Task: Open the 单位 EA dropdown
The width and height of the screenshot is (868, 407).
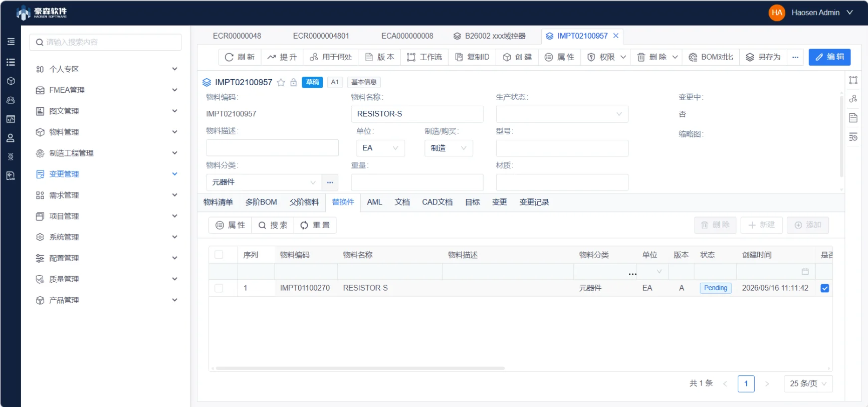Action: pyautogui.click(x=380, y=148)
